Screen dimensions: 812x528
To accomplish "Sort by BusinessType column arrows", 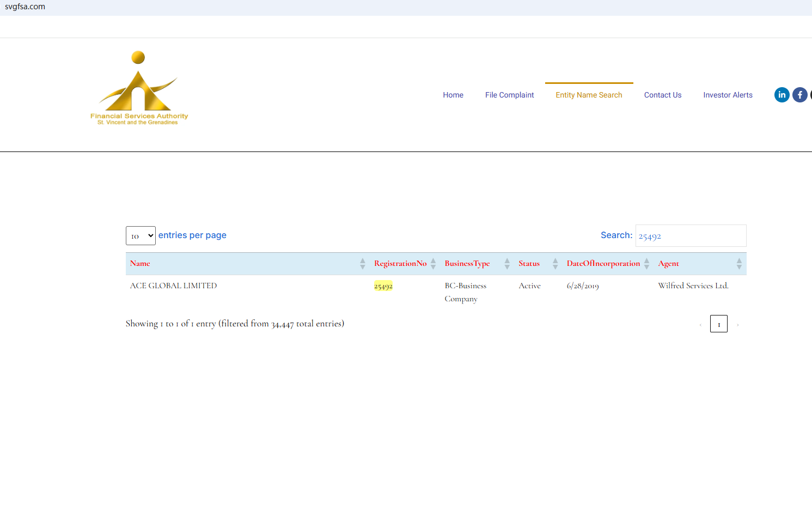I will point(507,264).
